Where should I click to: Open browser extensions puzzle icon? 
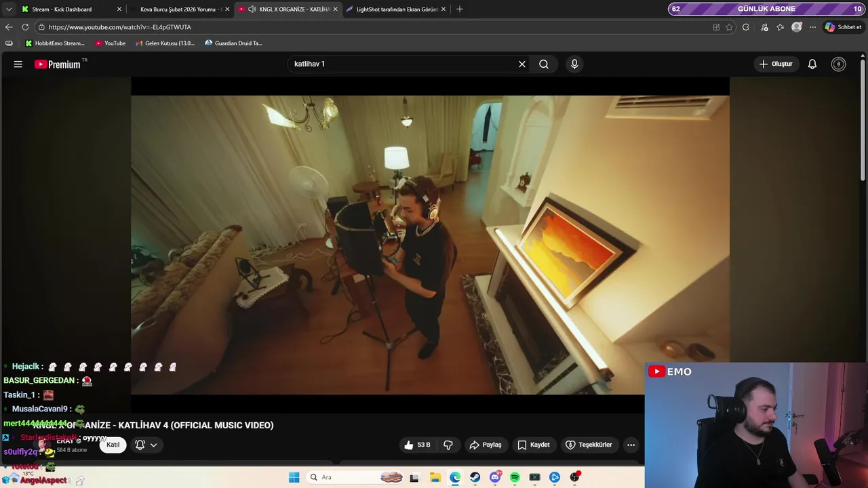[746, 27]
